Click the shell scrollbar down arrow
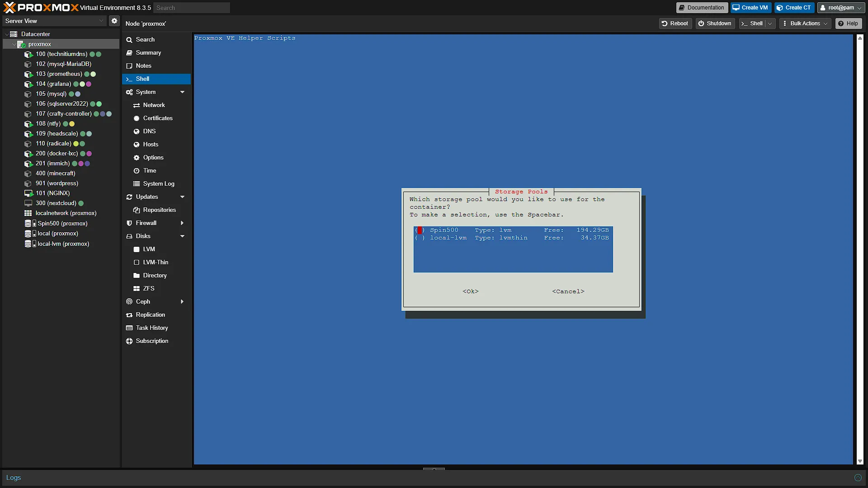 coord(860,461)
